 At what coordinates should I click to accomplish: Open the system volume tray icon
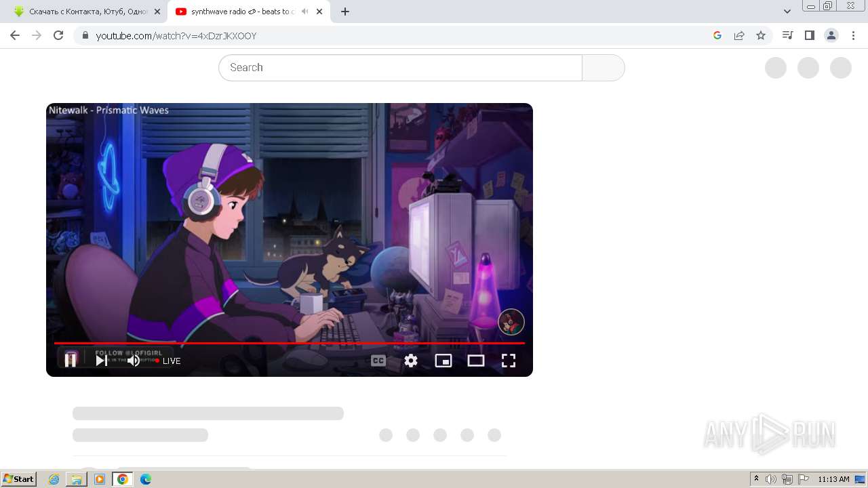pos(771,479)
